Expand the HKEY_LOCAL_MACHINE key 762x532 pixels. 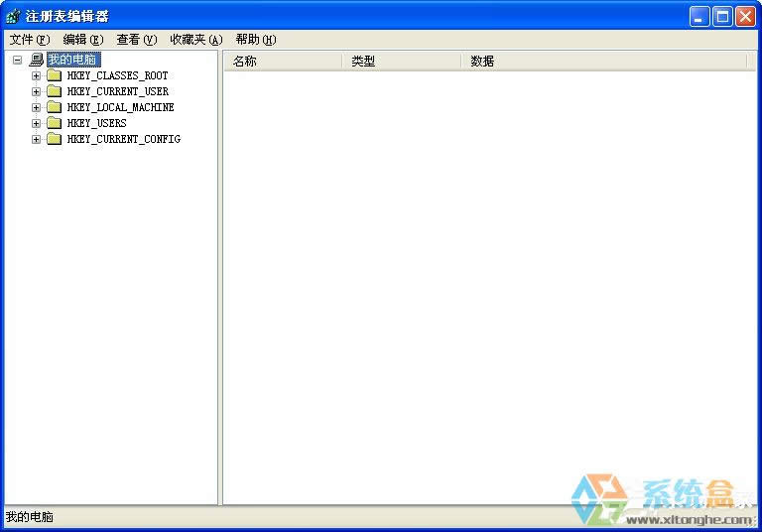tap(36, 107)
